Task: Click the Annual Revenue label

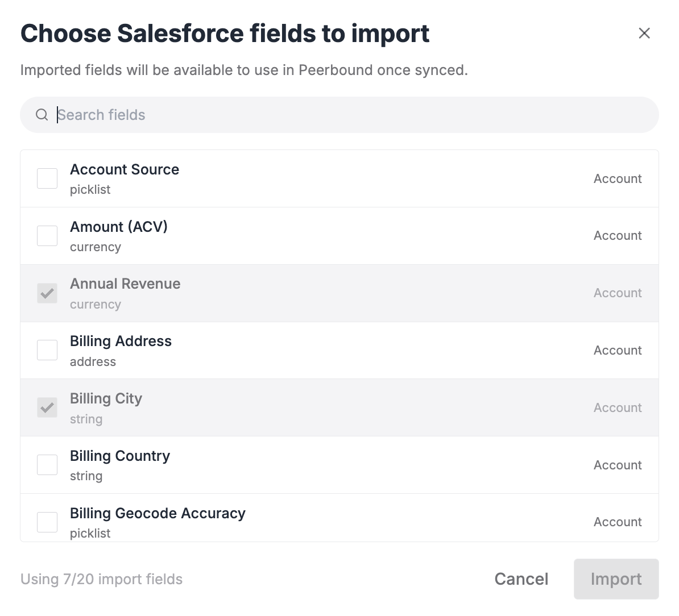Action: click(x=125, y=284)
